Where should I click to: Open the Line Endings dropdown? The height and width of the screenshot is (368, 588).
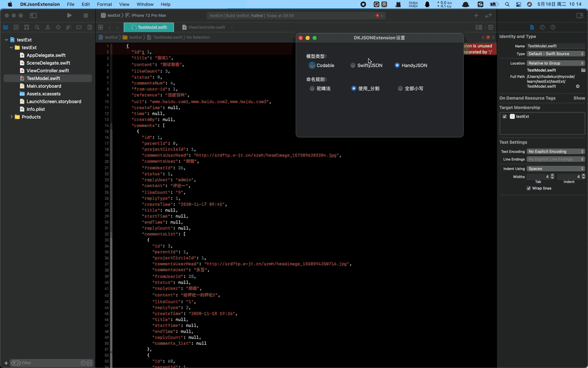(x=556, y=159)
